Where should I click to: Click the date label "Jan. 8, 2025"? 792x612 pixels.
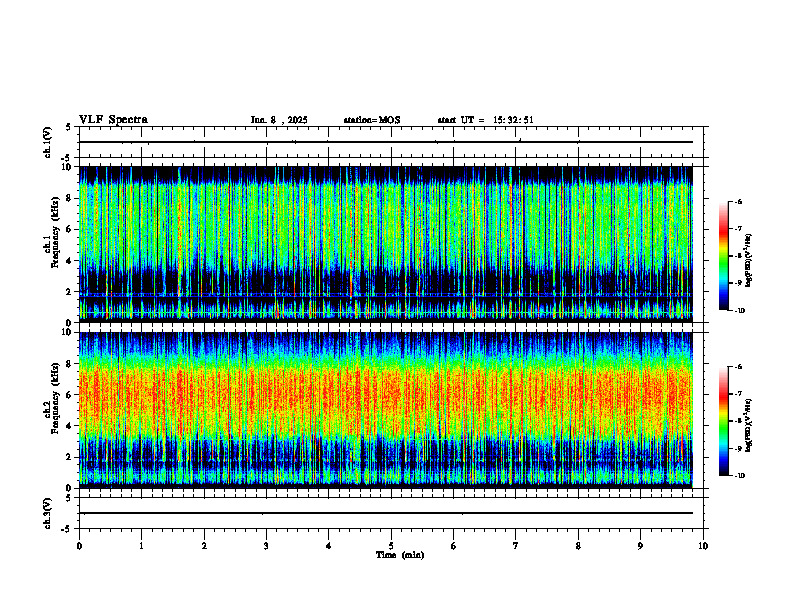279,120
